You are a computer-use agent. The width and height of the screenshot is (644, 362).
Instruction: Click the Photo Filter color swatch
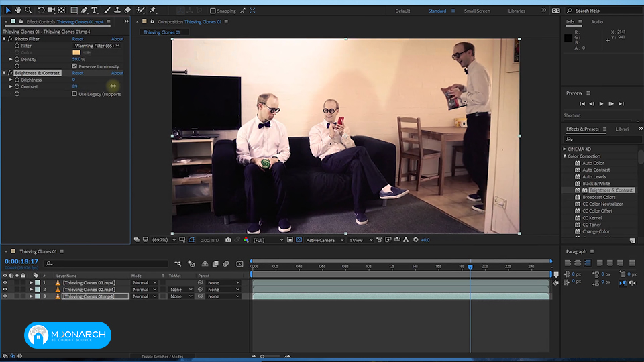pyautogui.click(x=76, y=52)
